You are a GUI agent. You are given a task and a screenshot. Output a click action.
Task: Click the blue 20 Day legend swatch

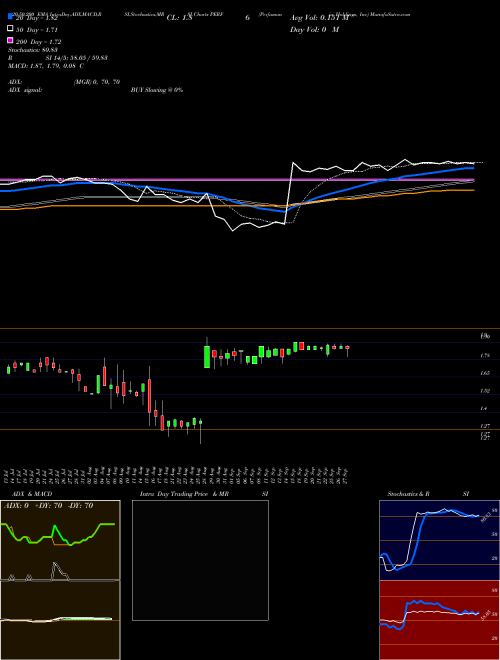[10, 16]
